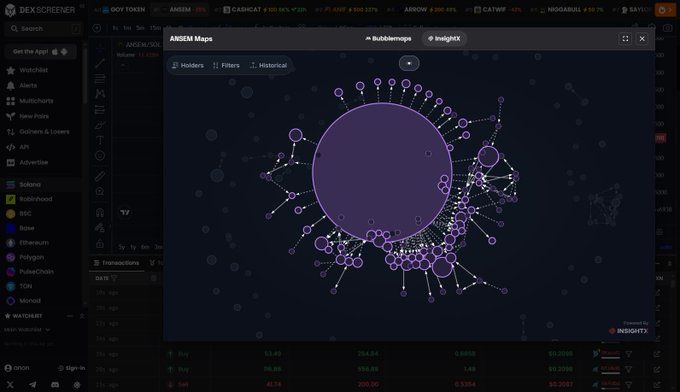Click the Get the App button
Viewport: 680px width, 392px height.
(41, 52)
